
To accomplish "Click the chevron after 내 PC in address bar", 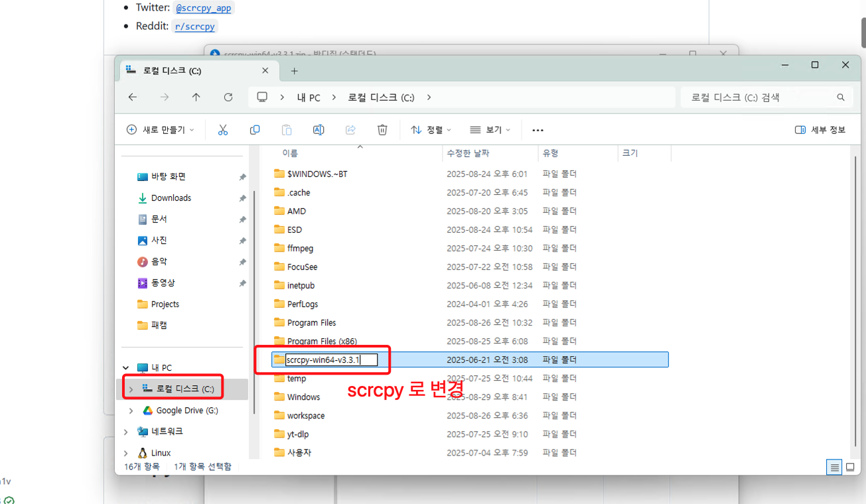I will click(333, 97).
